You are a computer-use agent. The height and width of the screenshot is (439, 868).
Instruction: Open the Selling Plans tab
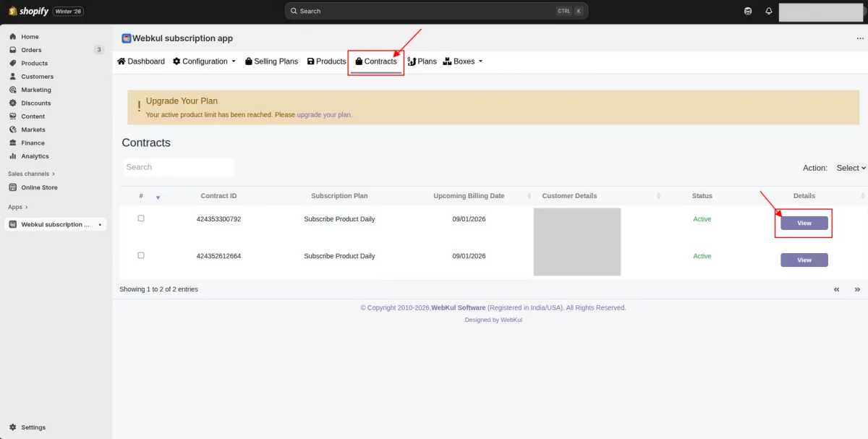(272, 61)
